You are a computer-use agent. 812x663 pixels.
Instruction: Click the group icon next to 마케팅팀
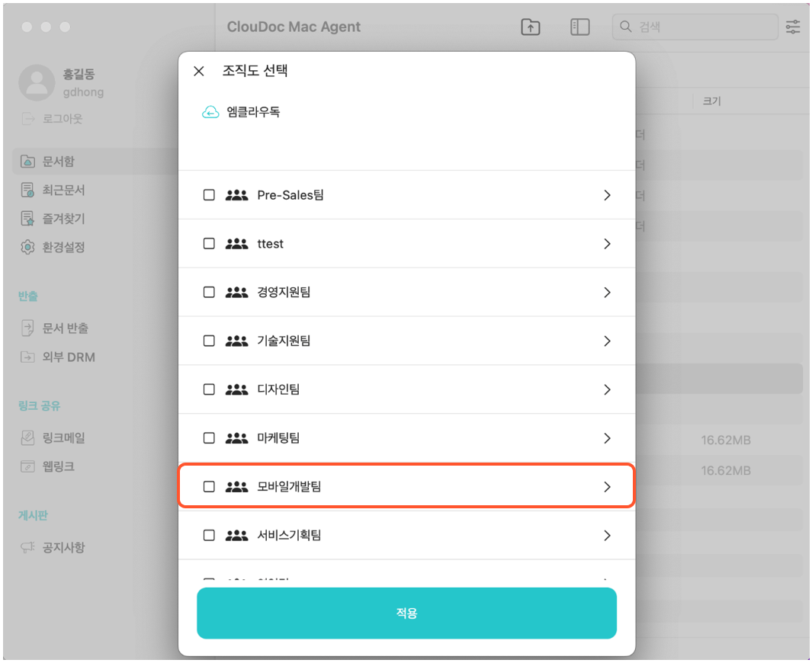pos(236,438)
